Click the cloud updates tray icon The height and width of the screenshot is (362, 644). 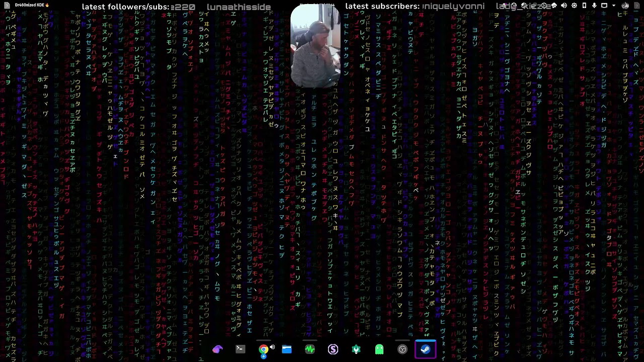click(x=554, y=6)
